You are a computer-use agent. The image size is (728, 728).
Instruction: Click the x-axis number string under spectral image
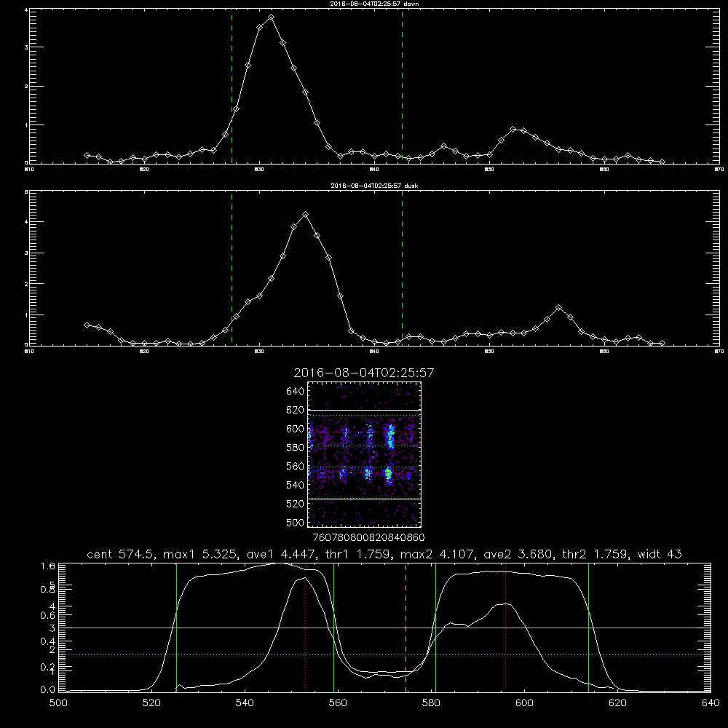point(368,537)
